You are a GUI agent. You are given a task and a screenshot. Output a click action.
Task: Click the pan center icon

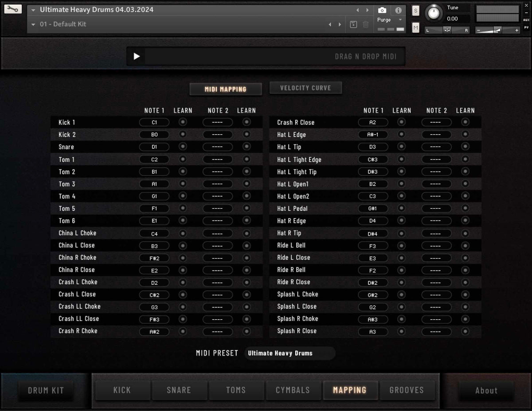point(447,30)
